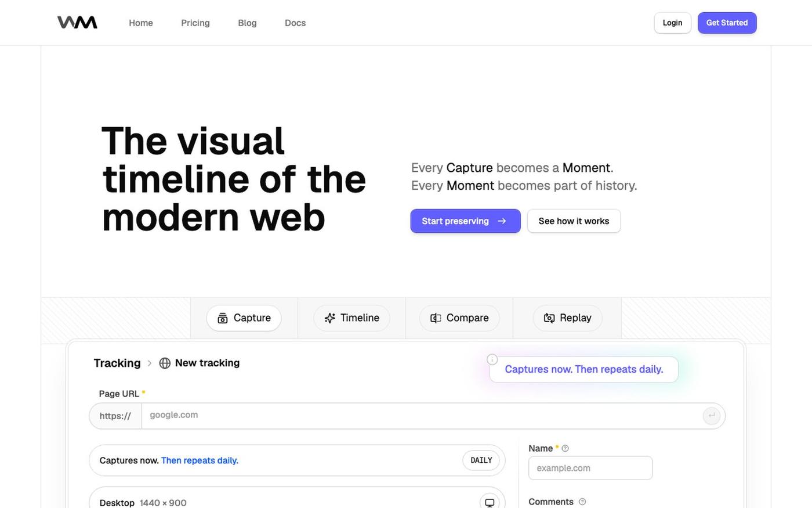Click the enter submit icon in URL field
Image resolution: width=812 pixels, height=508 pixels.
(x=712, y=416)
